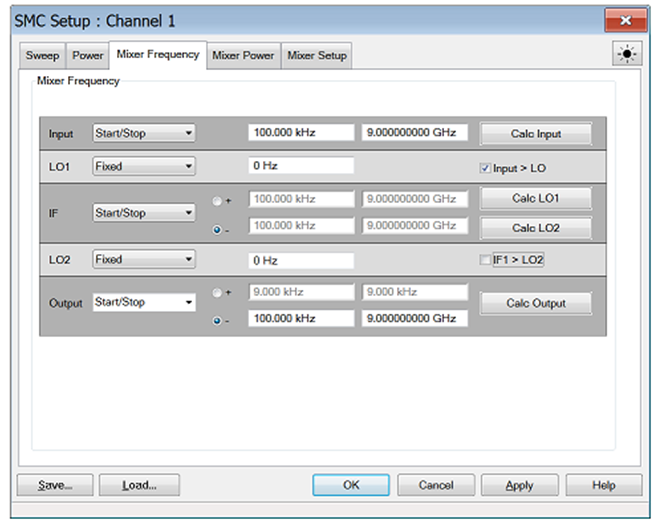Image resolution: width=658 pixels, height=526 pixels.
Task: Click the Load... button
Action: (139, 485)
